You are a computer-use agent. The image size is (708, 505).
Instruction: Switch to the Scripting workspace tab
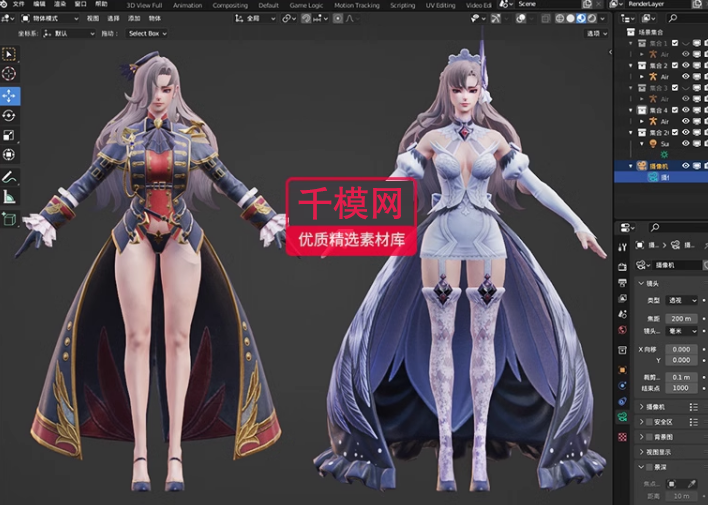[x=402, y=5]
